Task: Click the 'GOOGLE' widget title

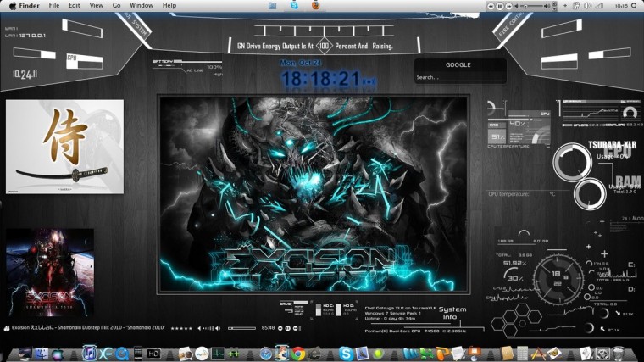Action: coord(458,64)
